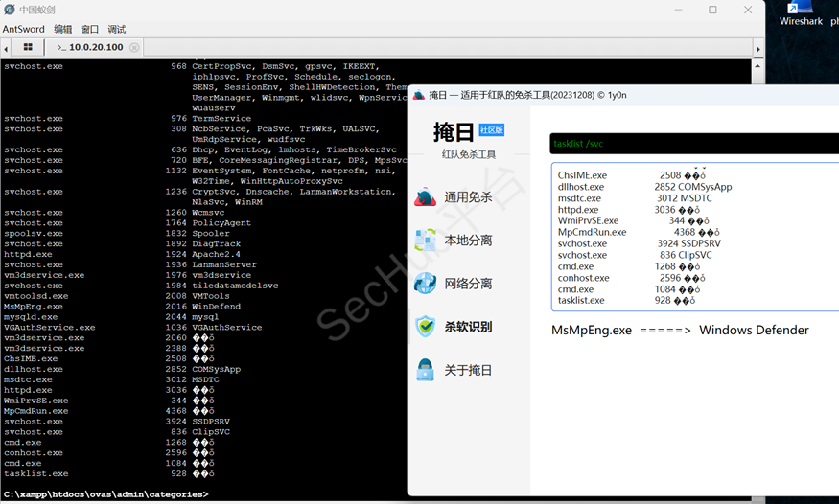
Task: Click WmiPrvSE.exe row in terminal
Action: pos(108,401)
